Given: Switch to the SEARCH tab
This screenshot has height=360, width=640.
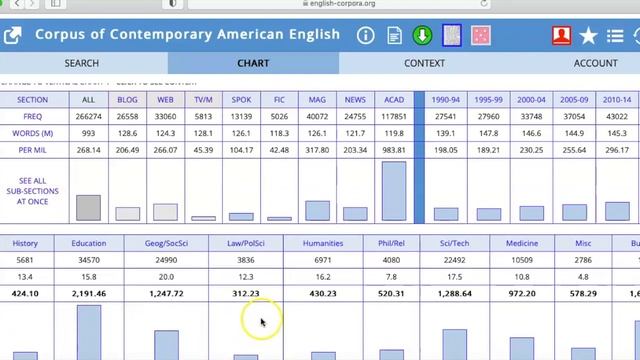Looking at the screenshot, I should (82, 63).
